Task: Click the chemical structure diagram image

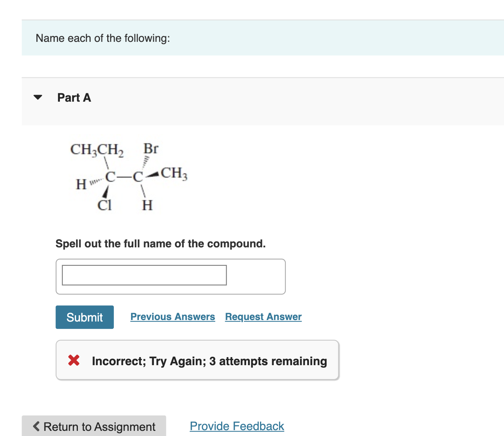Action: [129, 176]
